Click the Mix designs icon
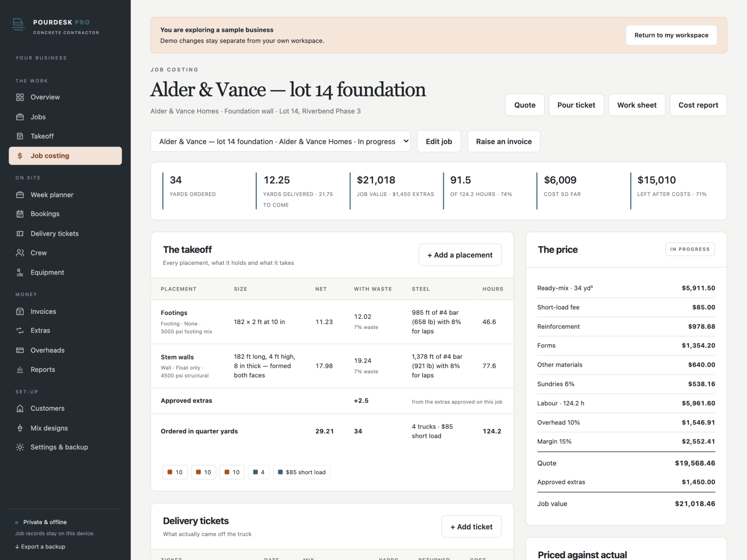Image resolution: width=747 pixels, height=560 pixels. click(20, 428)
